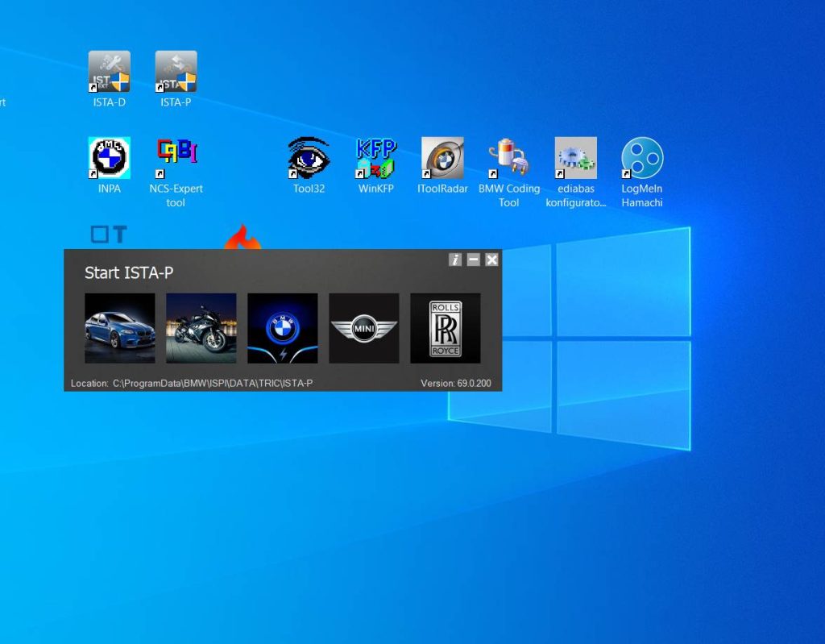
Task: Launch WinKFP from the desktop
Action: (x=375, y=165)
